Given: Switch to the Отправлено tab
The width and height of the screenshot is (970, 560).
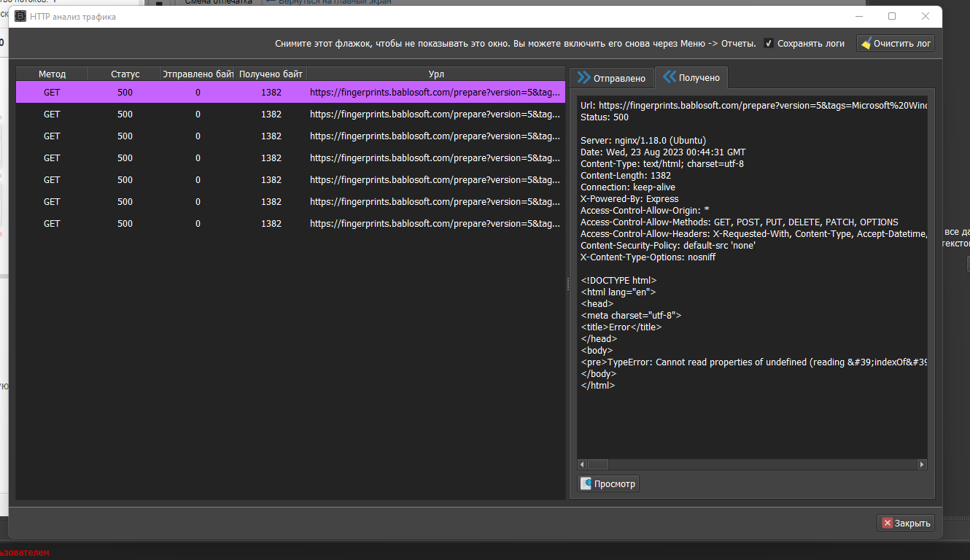Looking at the screenshot, I should click(x=611, y=78).
